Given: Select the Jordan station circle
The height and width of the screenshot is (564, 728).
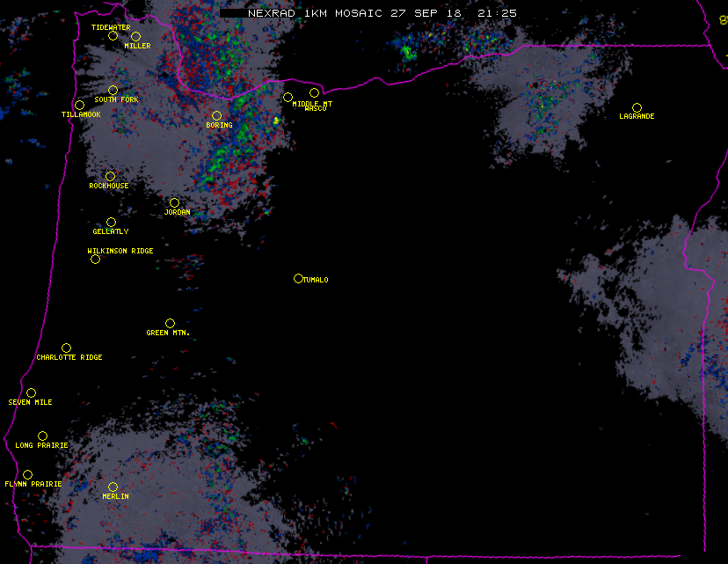Looking at the screenshot, I should click(x=174, y=202).
